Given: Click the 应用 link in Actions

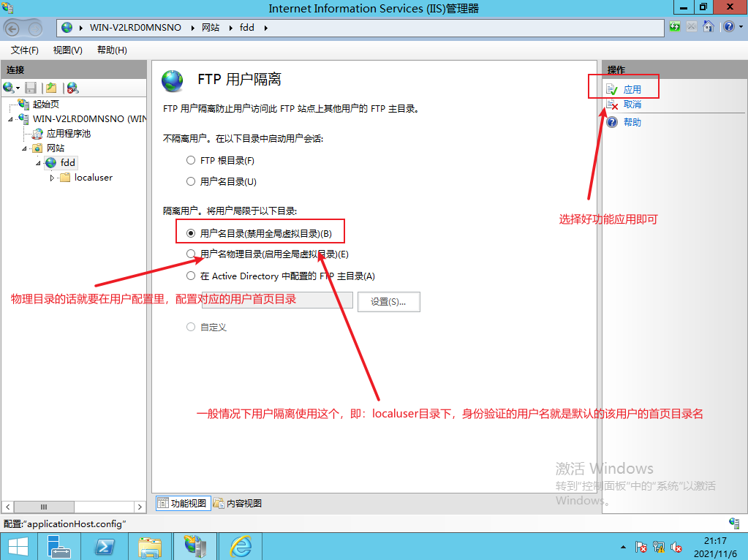Looking at the screenshot, I should click(632, 90).
